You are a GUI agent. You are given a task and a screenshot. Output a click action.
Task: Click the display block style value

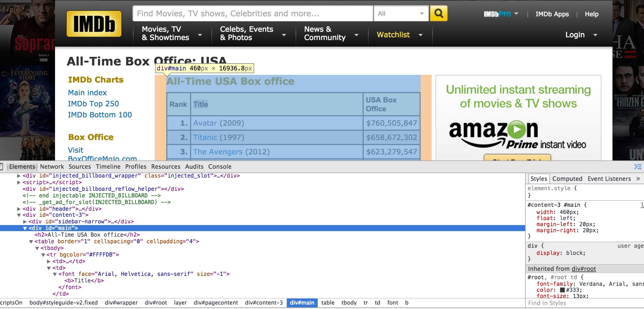point(575,253)
